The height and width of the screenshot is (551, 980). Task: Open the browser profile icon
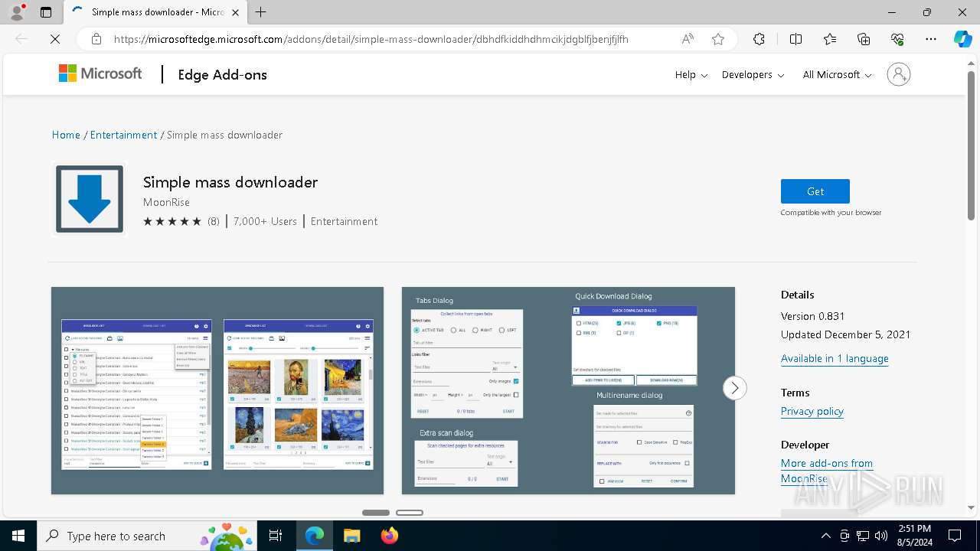pos(17,12)
